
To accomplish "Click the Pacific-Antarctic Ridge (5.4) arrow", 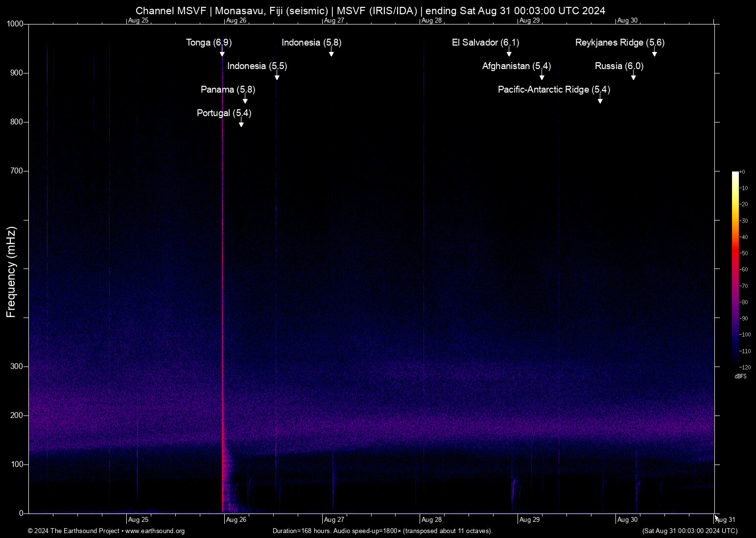I will click(x=600, y=100).
